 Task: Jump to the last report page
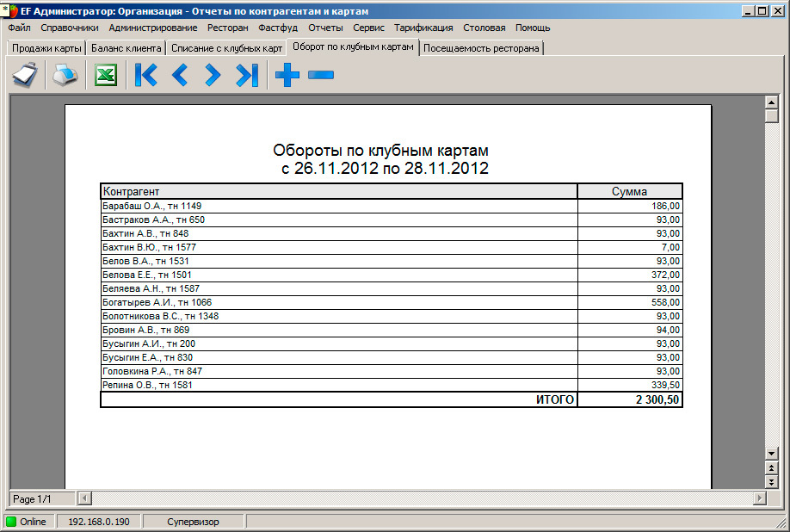pyautogui.click(x=247, y=75)
